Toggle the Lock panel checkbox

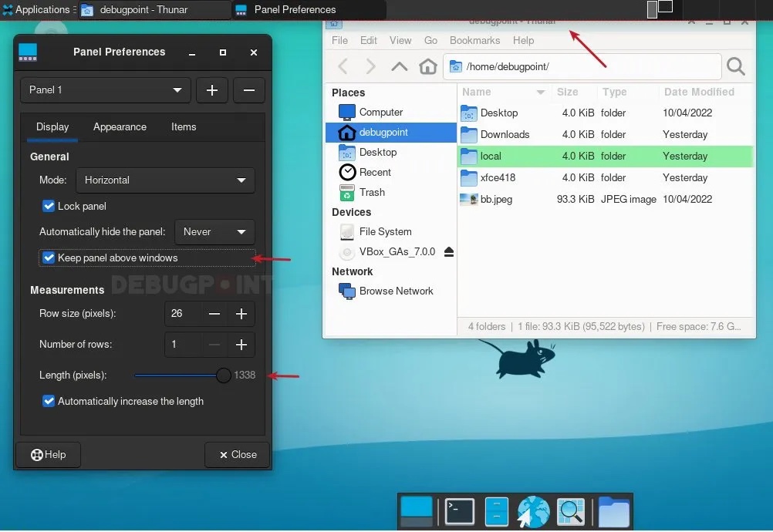tap(49, 206)
